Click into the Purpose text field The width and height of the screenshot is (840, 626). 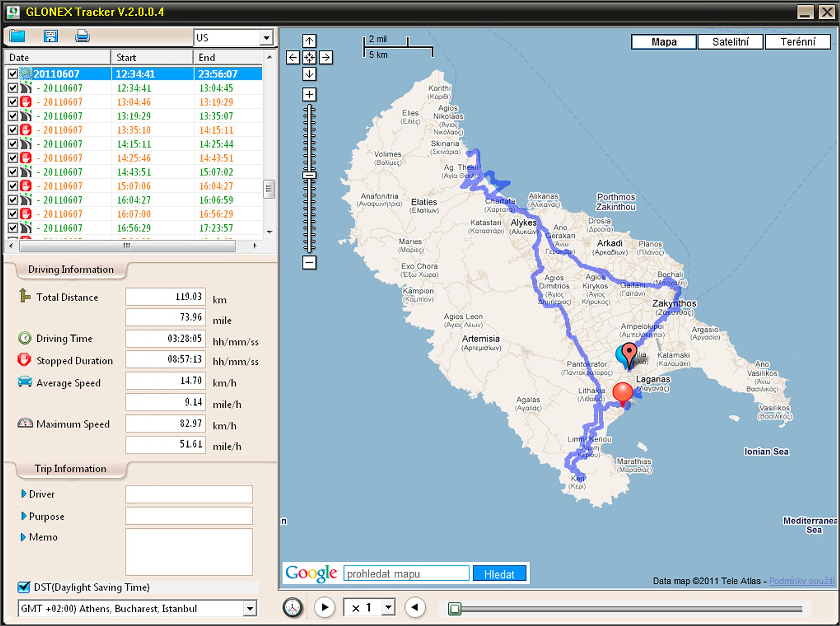tap(189, 516)
